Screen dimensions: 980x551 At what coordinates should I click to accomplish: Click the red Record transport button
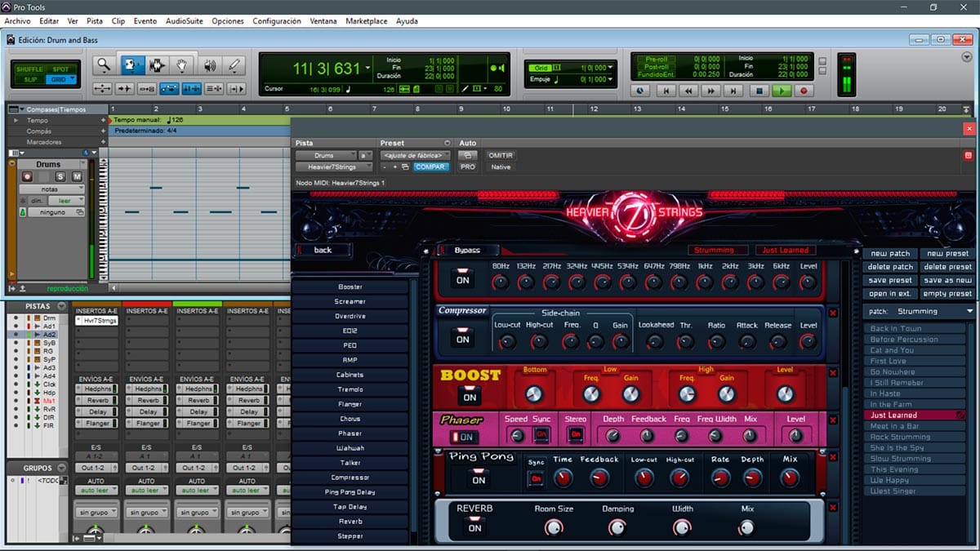[x=804, y=91]
